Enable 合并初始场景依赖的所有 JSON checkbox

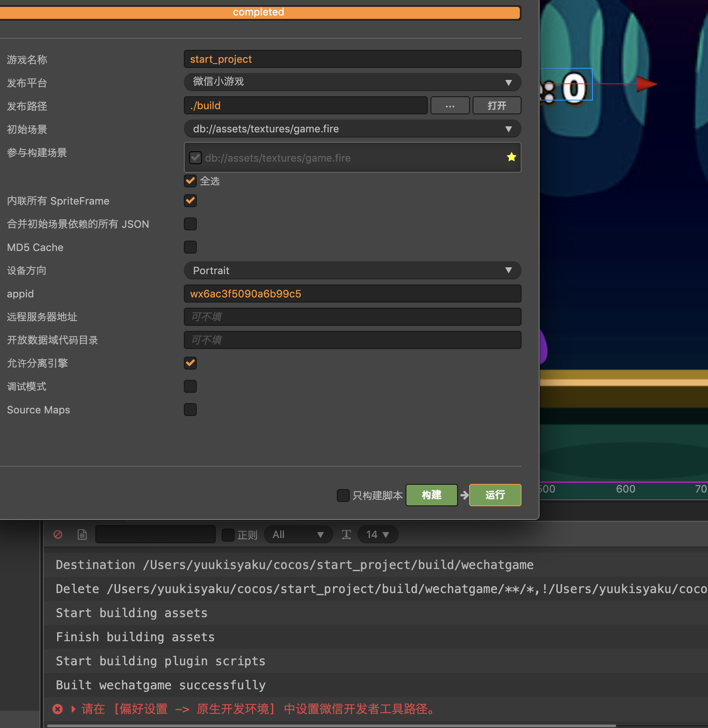click(x=190, y=224)
